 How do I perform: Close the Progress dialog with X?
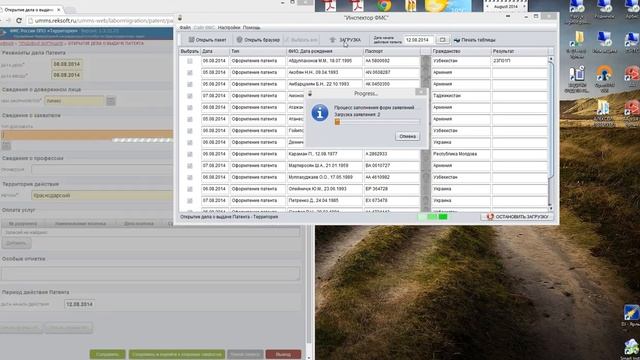420,93
